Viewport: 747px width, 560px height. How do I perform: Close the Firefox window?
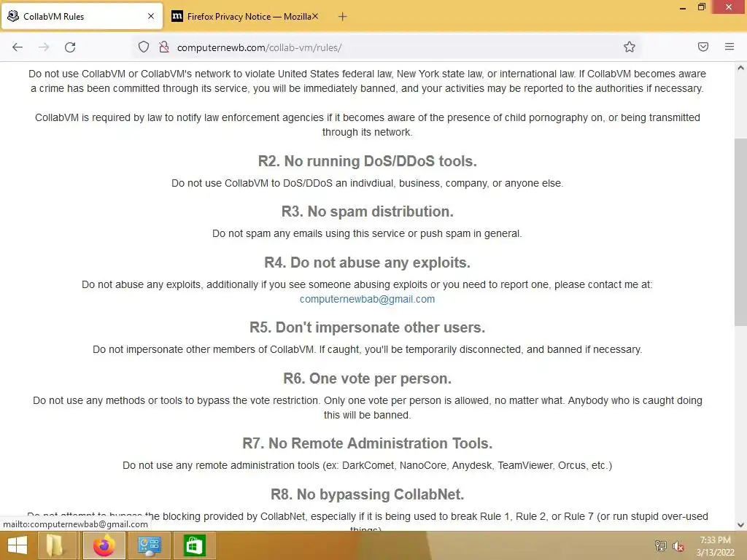click(729, 7)
